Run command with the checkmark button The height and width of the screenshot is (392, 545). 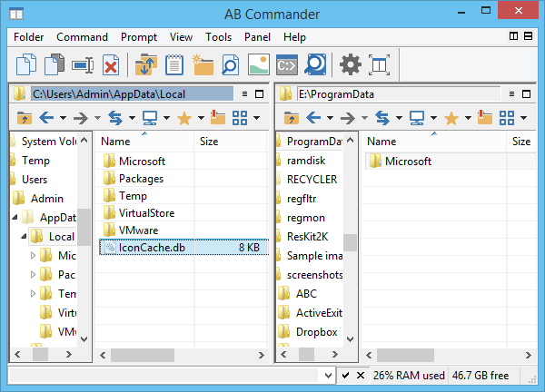point(345,376)
